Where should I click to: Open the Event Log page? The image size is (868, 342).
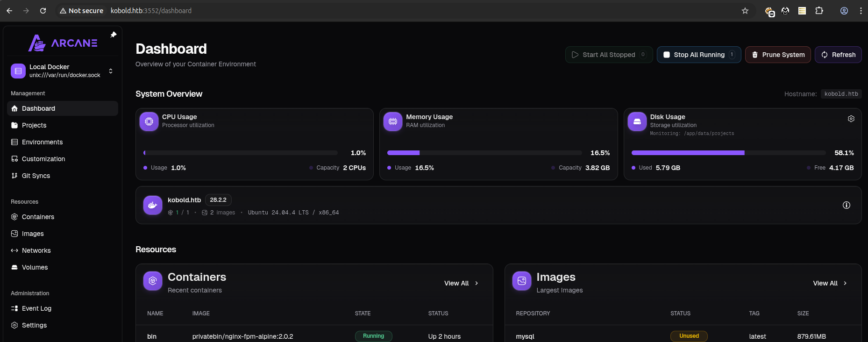[x=63, y=308]
